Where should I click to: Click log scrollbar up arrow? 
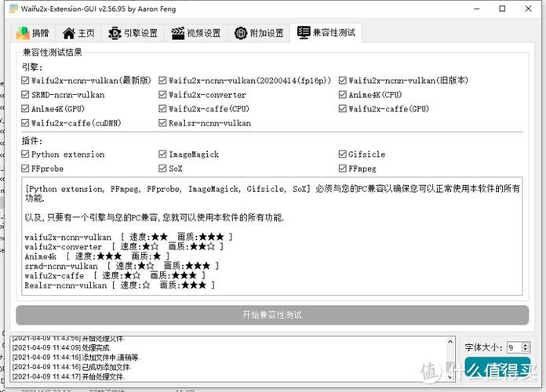click(x=450, y=342)
